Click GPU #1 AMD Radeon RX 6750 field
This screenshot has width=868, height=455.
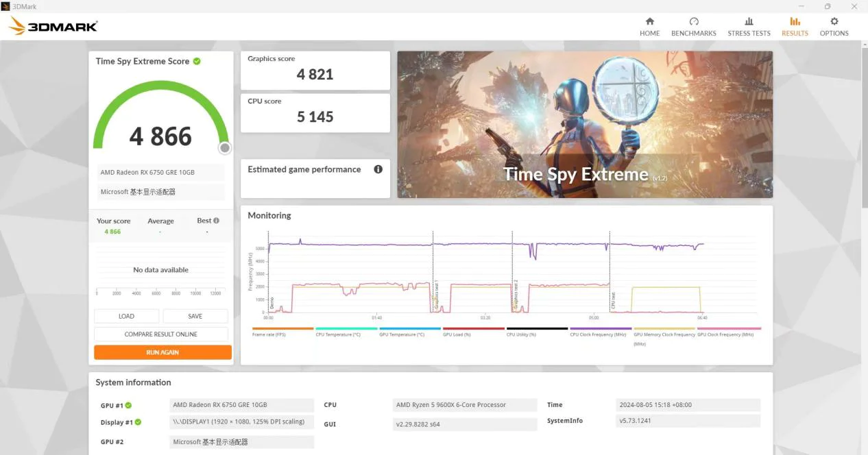coord(242,405)
